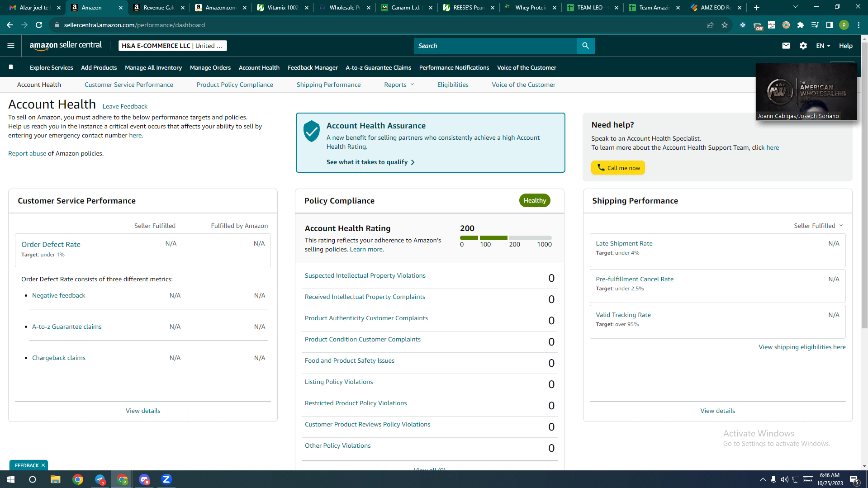
Task: Bookmark this page with the star icon
Action: (x=725, y=25)
